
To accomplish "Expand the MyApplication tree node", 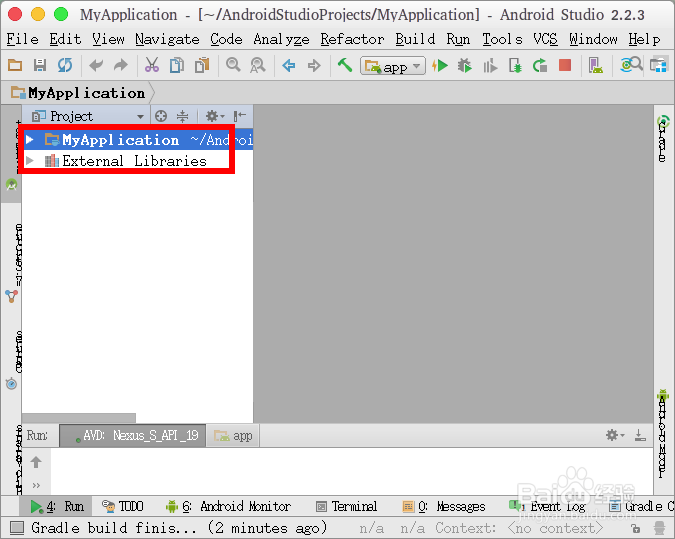I will 29,139.
